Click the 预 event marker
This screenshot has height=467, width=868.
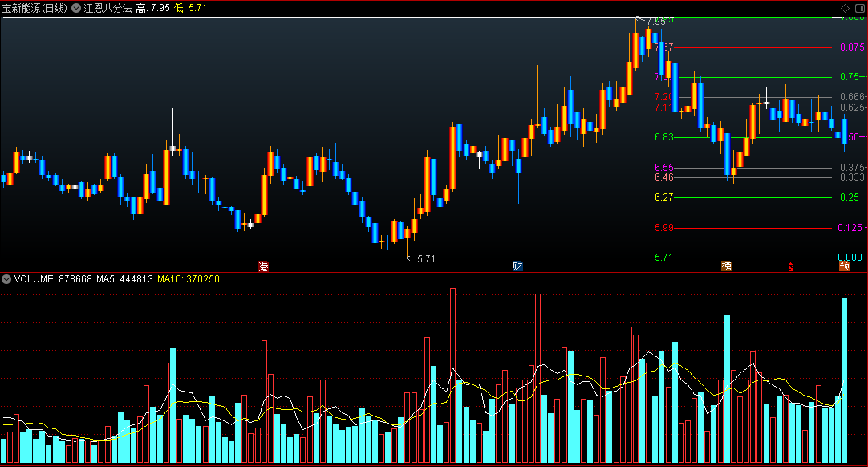tap(844, 266)
